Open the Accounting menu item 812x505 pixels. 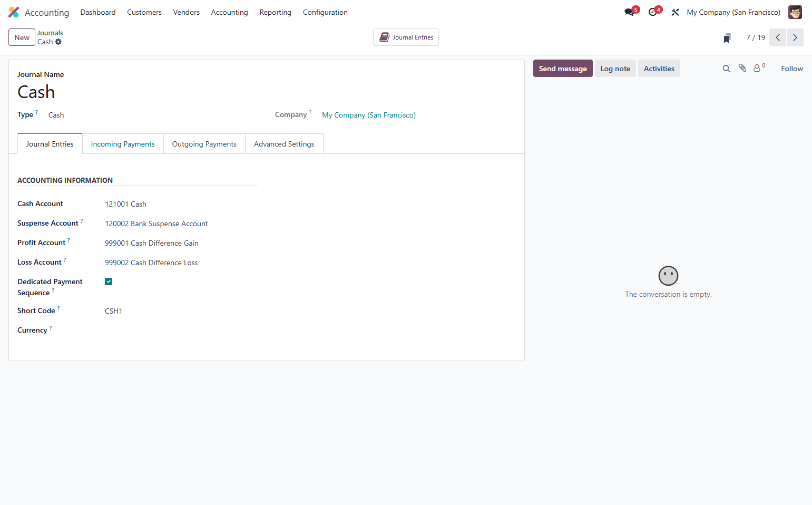(x=229, y=12)
